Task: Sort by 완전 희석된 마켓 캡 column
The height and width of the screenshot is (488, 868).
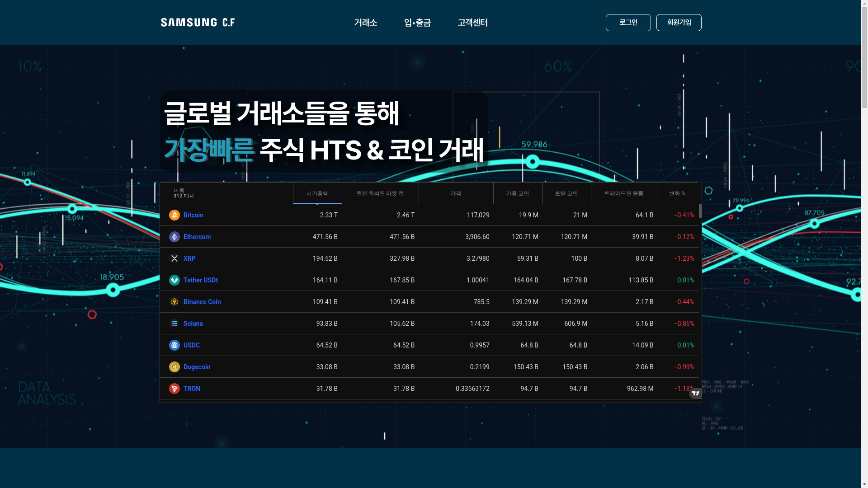Action: tap(380, 193)
